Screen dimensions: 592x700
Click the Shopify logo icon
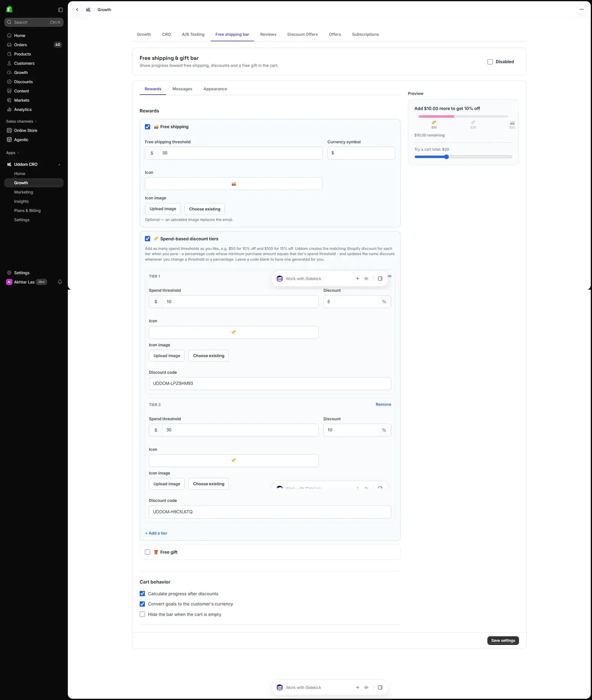[10, 9]
